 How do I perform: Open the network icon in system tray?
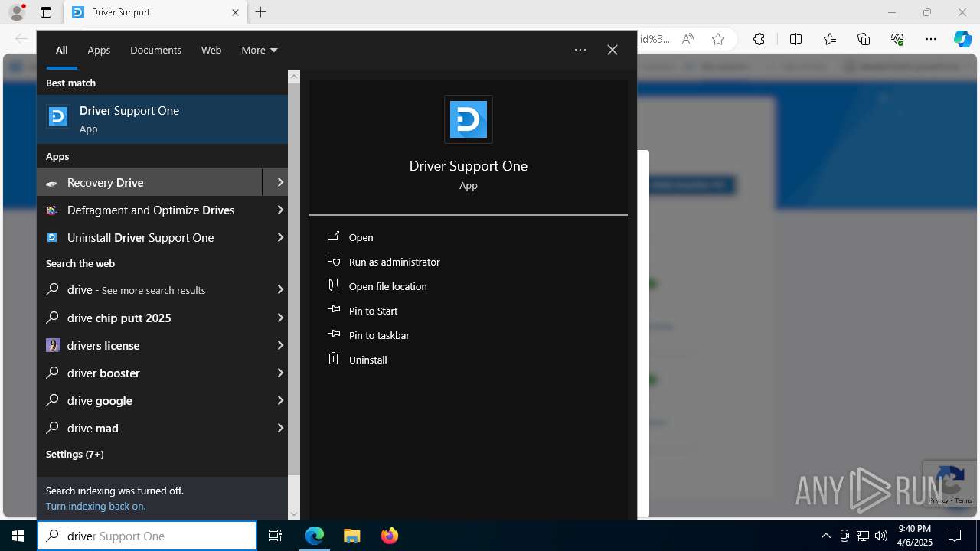coord(863,536)
